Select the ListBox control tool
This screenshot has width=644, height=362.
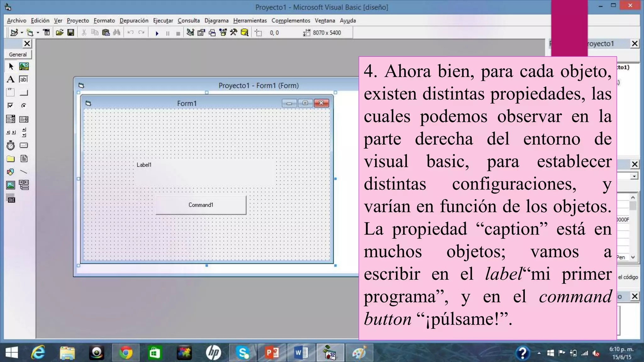pos(24,119)
